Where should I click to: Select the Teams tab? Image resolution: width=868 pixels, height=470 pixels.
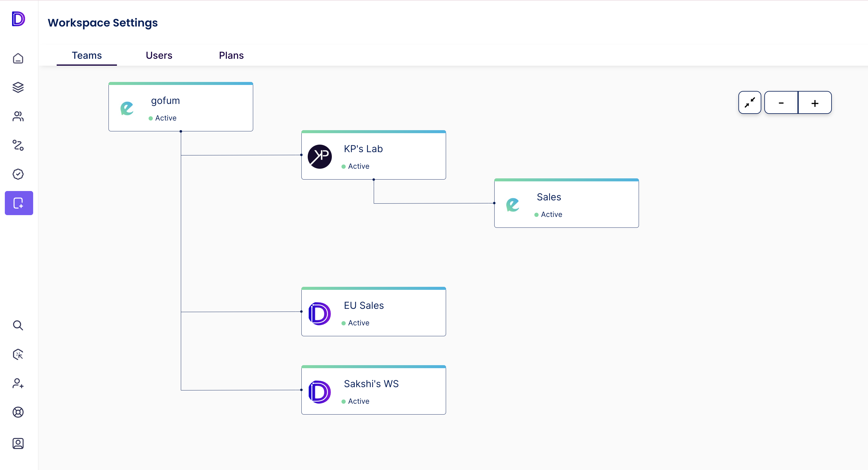(86, 55)
